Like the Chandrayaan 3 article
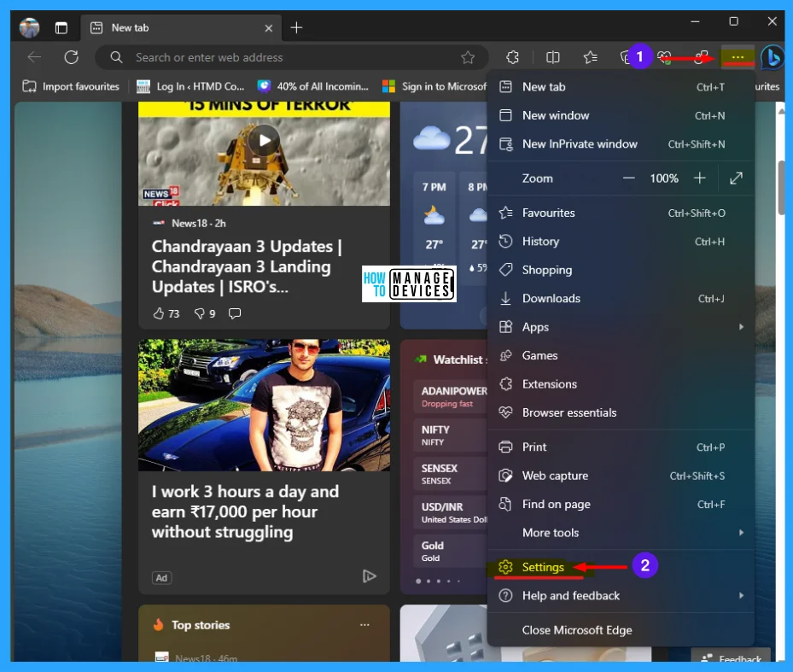Image resolution: width=793 pixels, height=672 pixels. pyautogui.click(x=158, y=313)
